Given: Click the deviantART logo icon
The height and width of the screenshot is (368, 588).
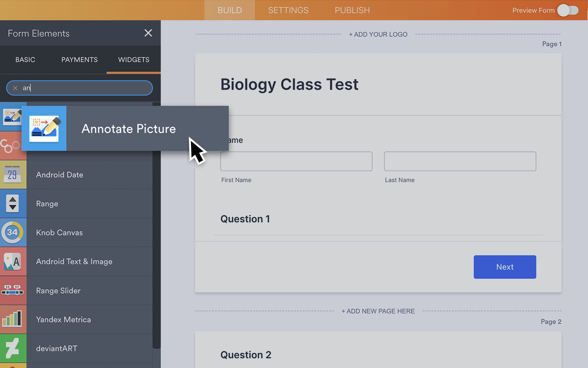Looking at the screenshot, I should coord(13,348).
